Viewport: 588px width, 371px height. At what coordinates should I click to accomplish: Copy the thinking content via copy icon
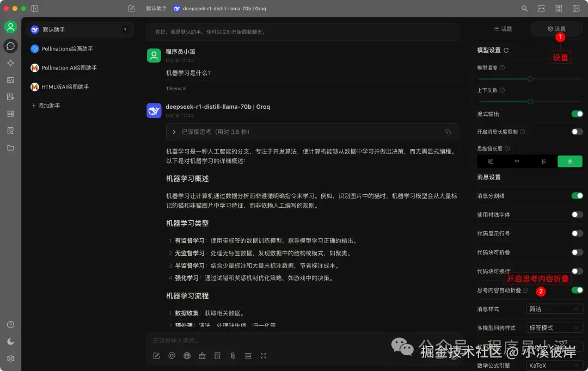[448, 132]
